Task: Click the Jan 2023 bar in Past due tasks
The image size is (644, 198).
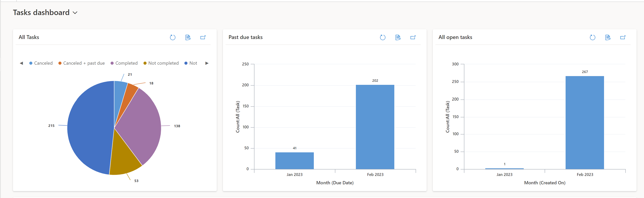Action: pos(294,161)
